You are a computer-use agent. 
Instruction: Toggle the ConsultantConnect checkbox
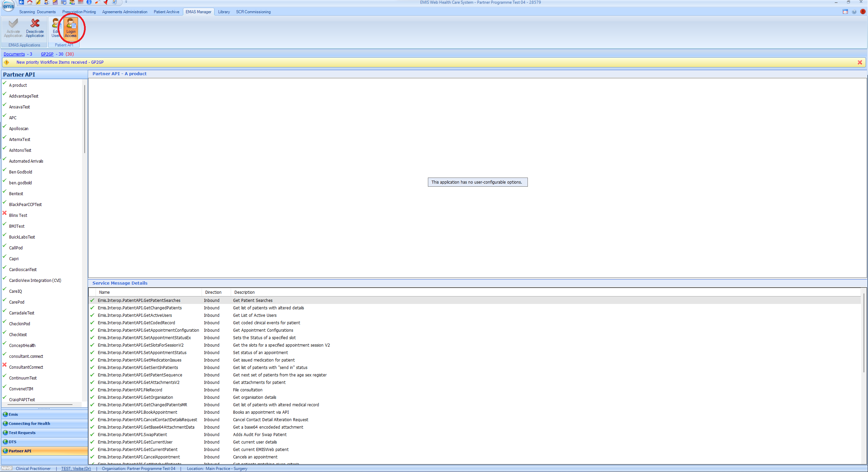click(x=5, y=366)
